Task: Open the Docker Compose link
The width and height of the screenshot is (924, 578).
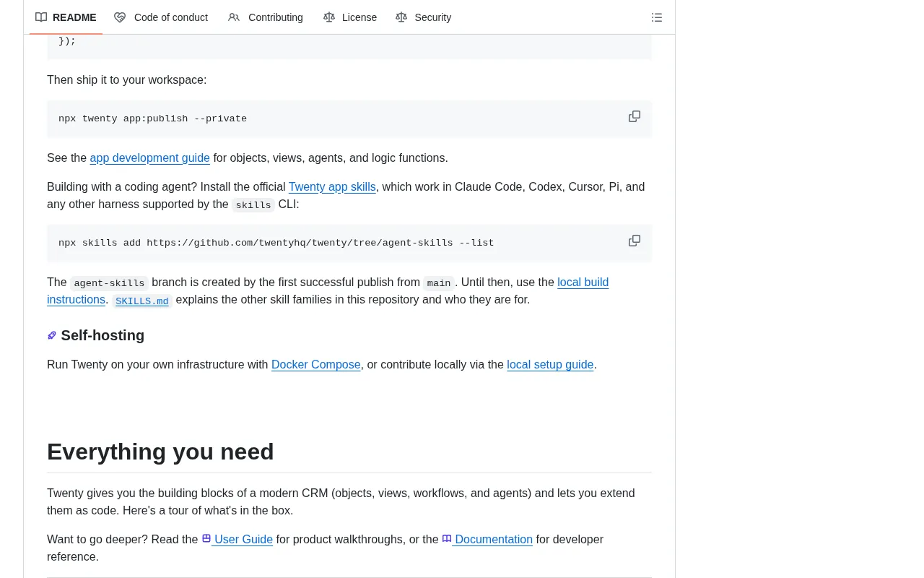Action: (316, 364)
